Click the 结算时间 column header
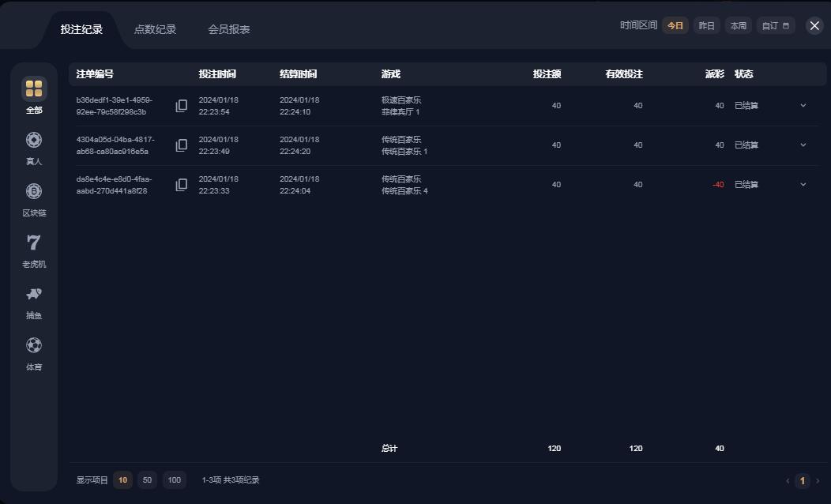The image size is (831, 504). (299, 74)
